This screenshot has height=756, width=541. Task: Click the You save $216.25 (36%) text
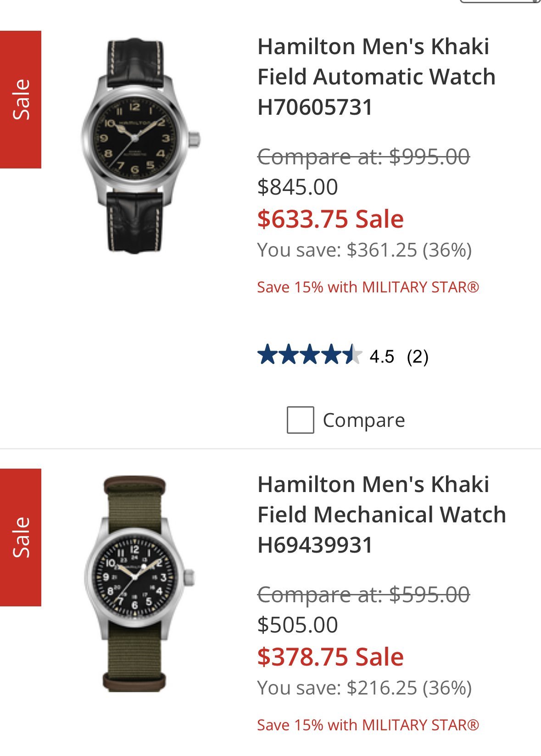364,688
